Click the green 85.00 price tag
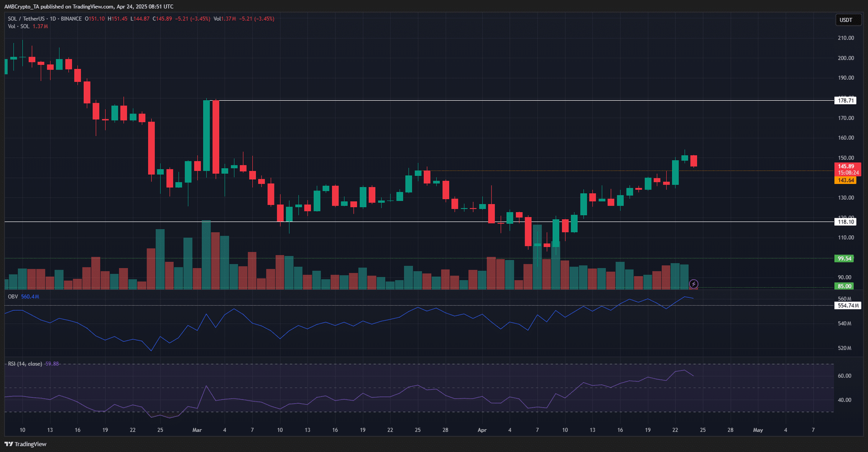This screenshot has height=452, width=868. click(844, 286)
